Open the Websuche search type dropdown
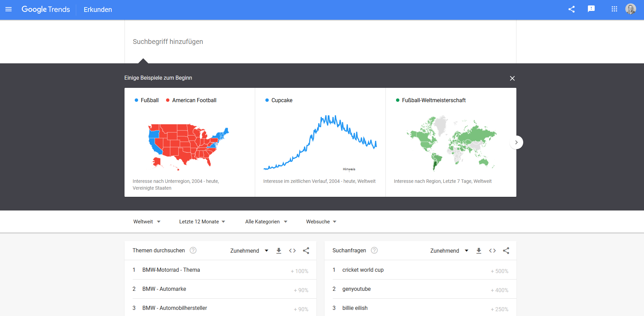This screenshot has width=644, height=316. pos(321,222)
